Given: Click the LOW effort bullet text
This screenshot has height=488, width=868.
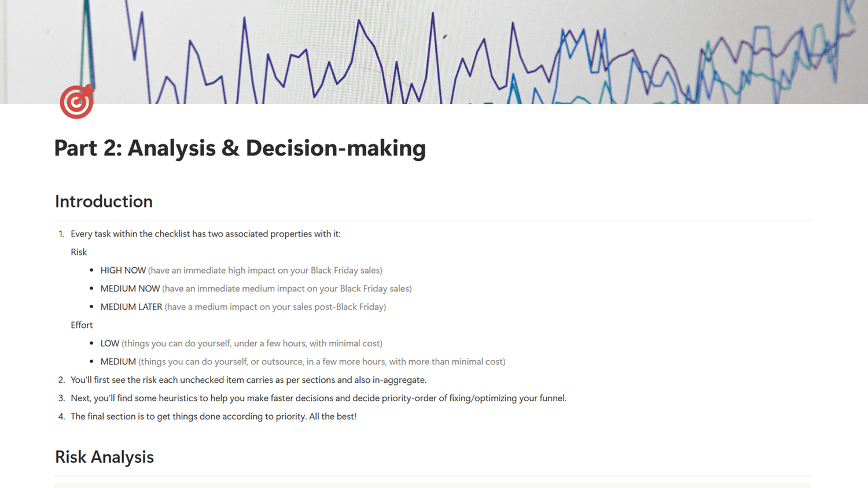Looking at the screenshot, I should (x=241, y=343).
